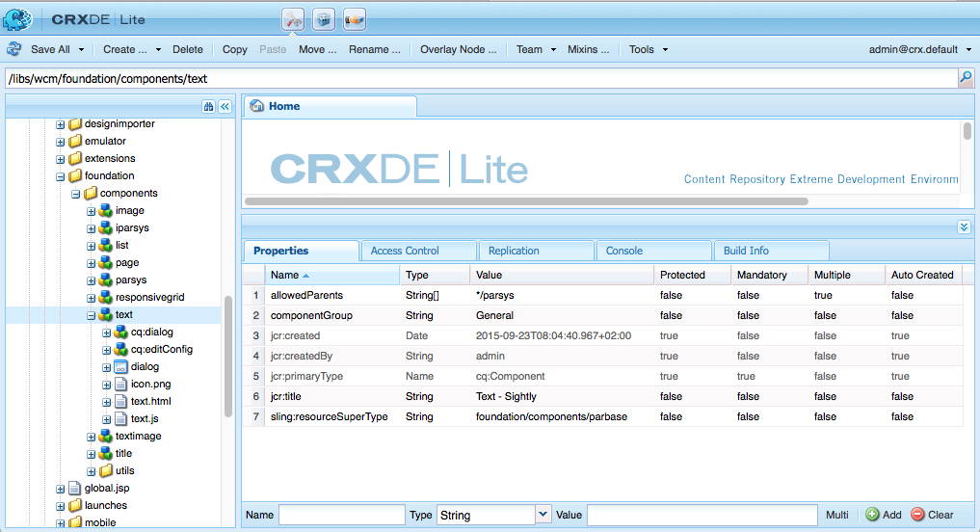Open the package manager box icon
Screen dimensions: 980x532
pyautogui.click(x=323, y=19)
